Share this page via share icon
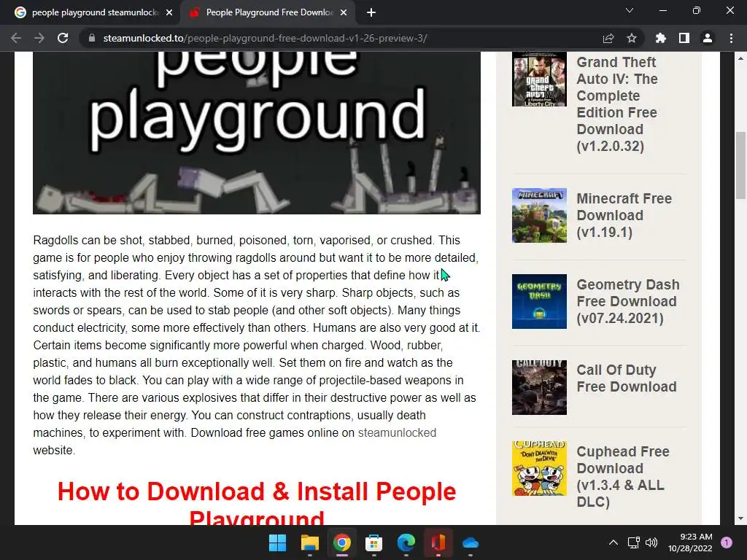 (608, 38)
